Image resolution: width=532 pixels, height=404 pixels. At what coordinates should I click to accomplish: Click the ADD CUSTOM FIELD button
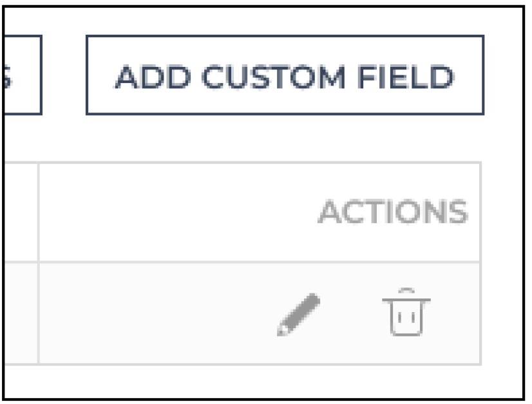[285, 75]
